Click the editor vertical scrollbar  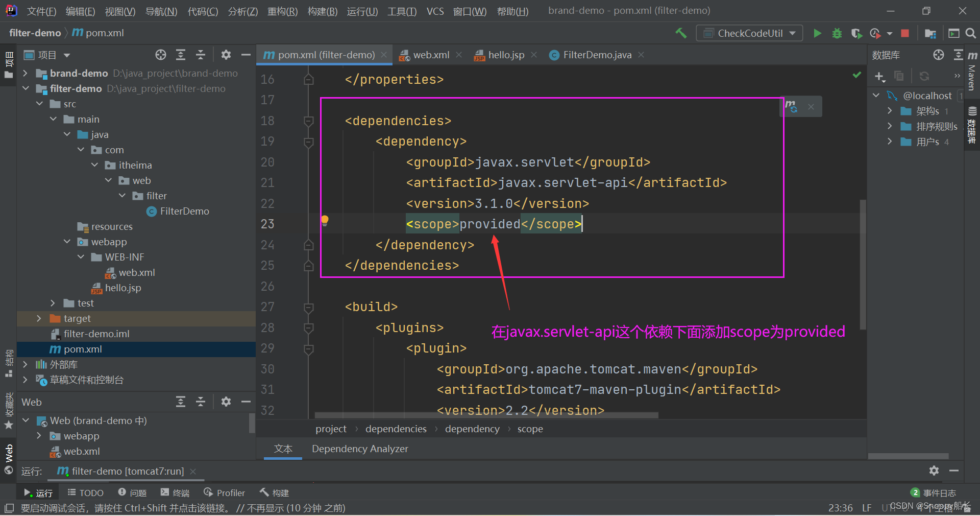[863, 264]
